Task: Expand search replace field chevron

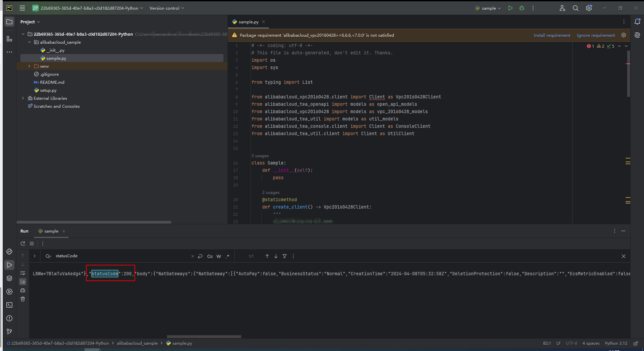Action: pyautogui.click(x=34, y=256)
